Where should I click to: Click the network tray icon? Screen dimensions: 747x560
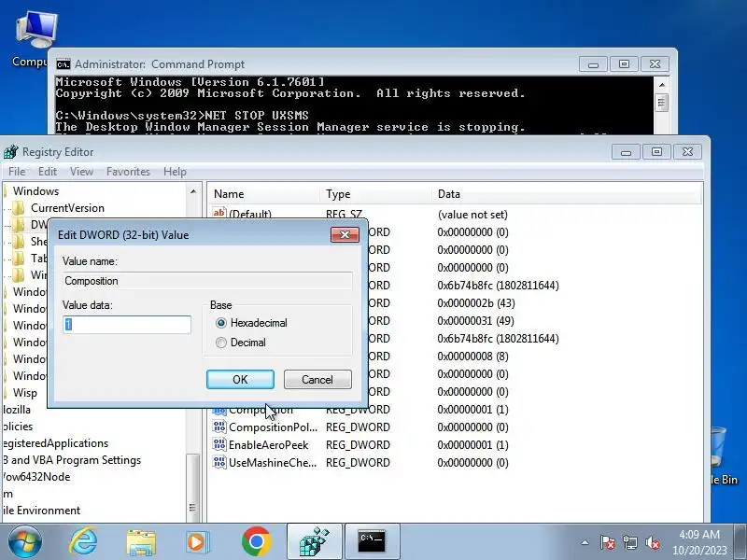pos(629,542)
